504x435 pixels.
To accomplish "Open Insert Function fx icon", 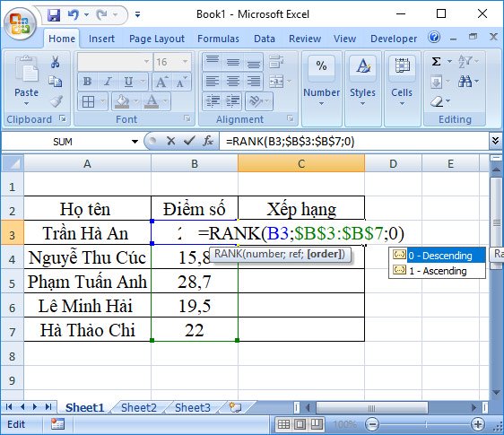I will (208, 141).
